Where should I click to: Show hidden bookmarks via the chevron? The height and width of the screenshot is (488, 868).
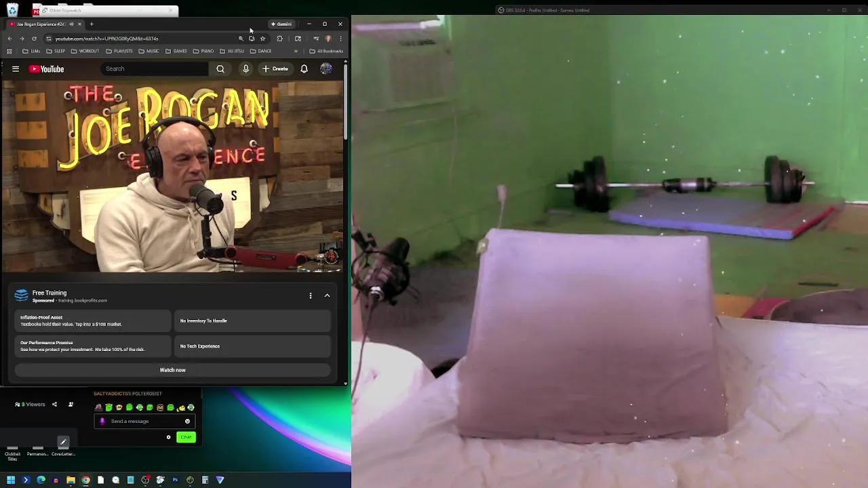[x=296, y=51]
